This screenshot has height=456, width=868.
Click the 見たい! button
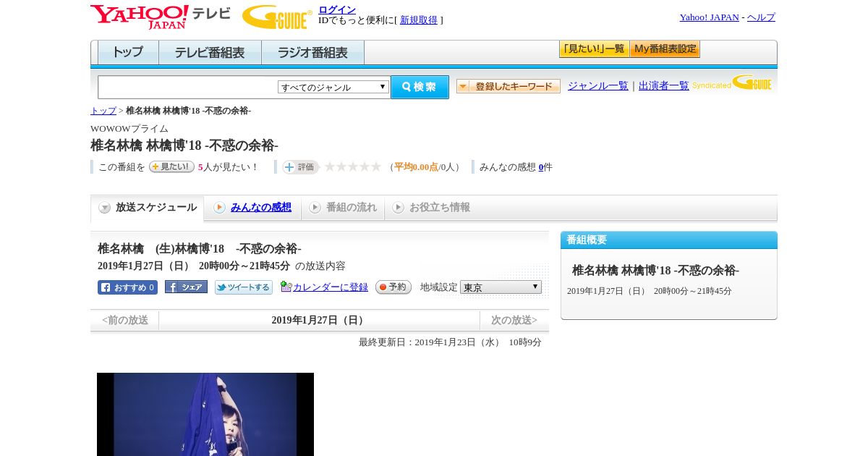coord(171,166)
